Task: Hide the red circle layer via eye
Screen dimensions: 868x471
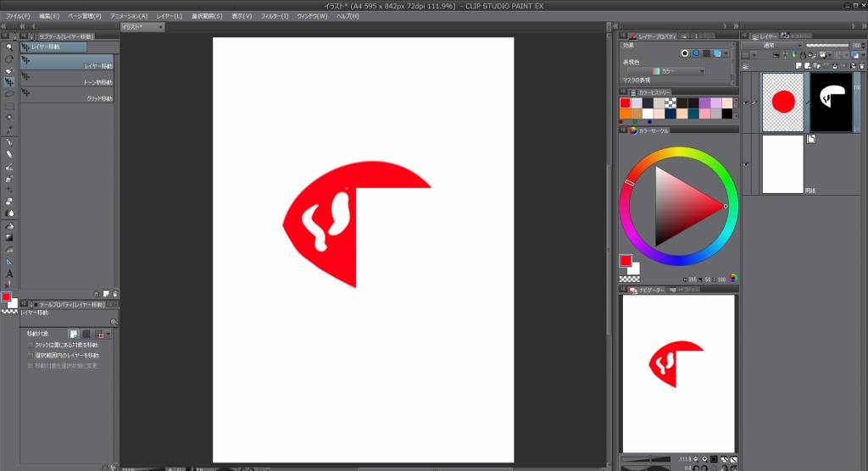Action: coord(746,103)
